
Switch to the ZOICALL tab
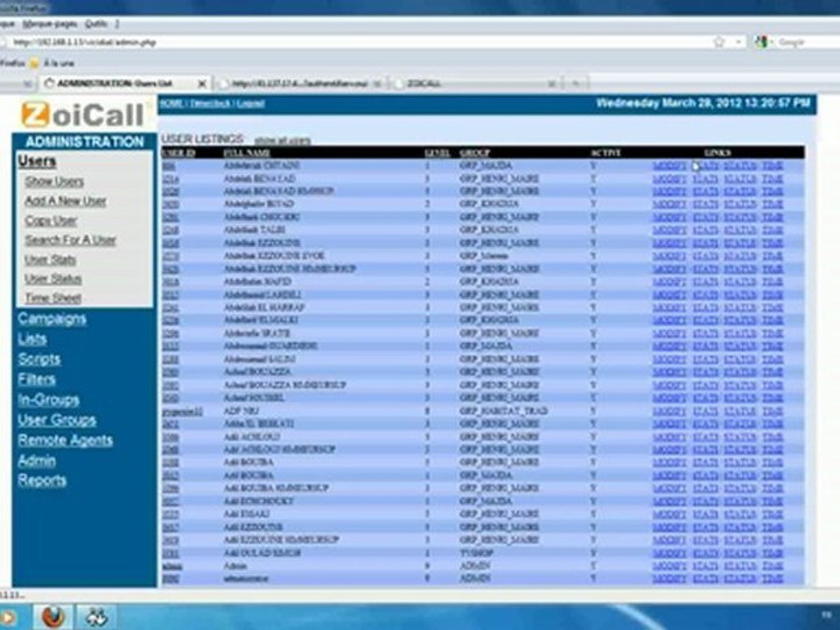tap(474, 84)
